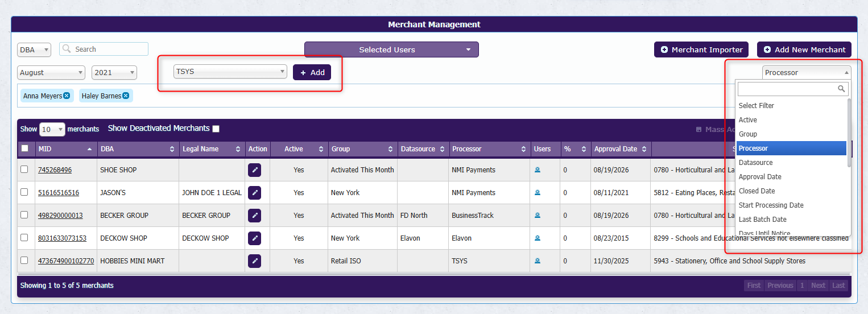Screen dimensions: 868x314
Task: Check the JASON'S row checkbox
Action: click(x=24, y=192)
